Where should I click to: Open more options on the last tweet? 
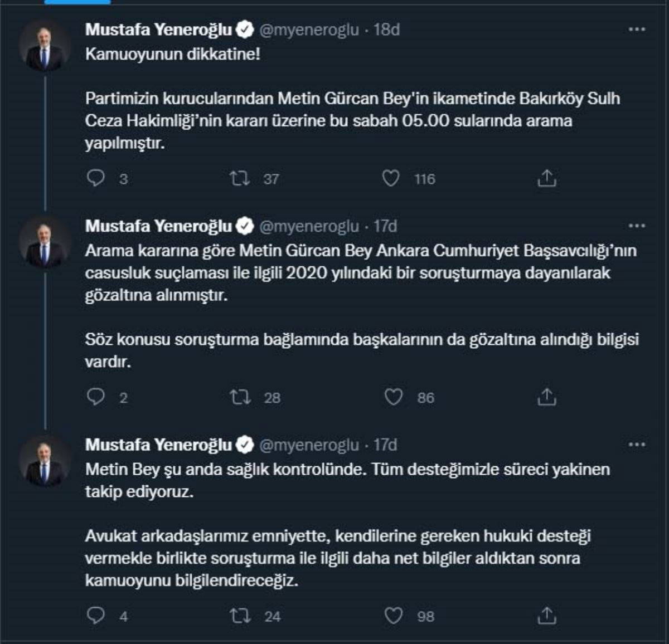coord(637,445)
